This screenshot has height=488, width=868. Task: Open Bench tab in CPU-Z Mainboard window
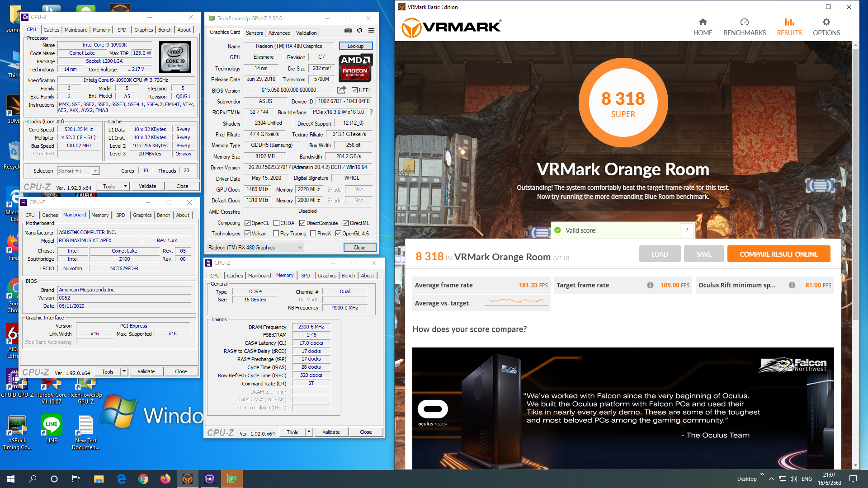pos(164,215)
